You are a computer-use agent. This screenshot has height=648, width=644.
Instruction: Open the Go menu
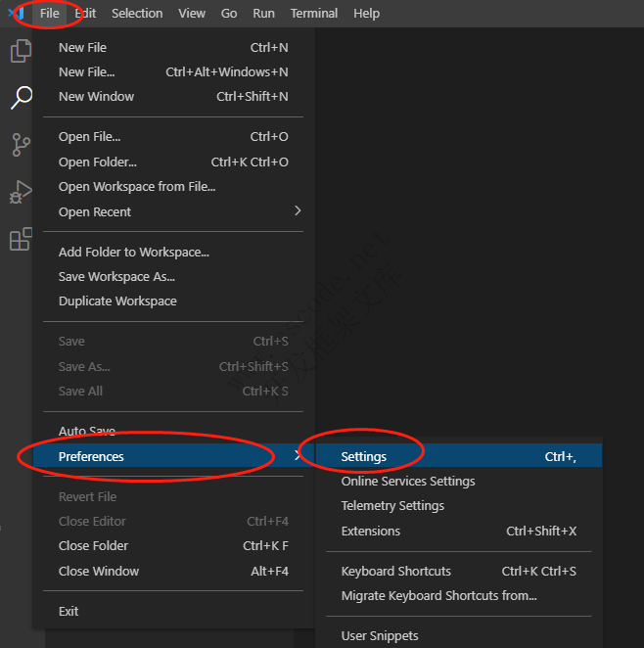[229, 14]
